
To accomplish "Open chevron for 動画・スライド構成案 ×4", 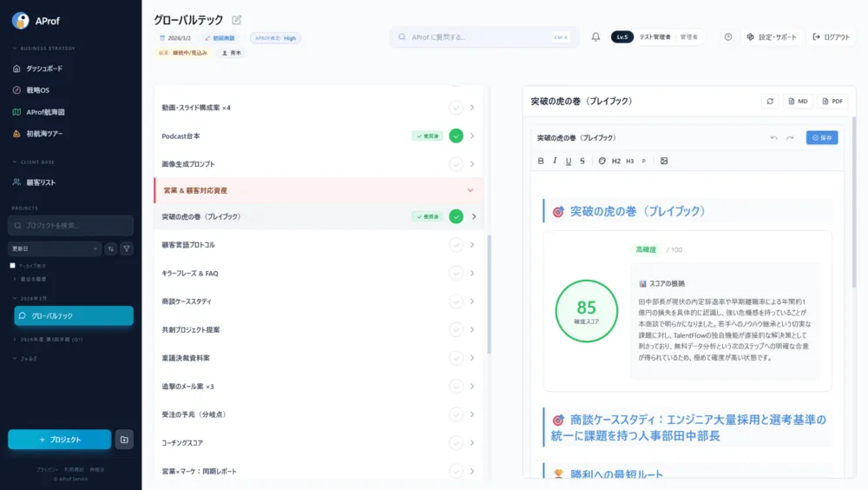I will pos(472,108).
